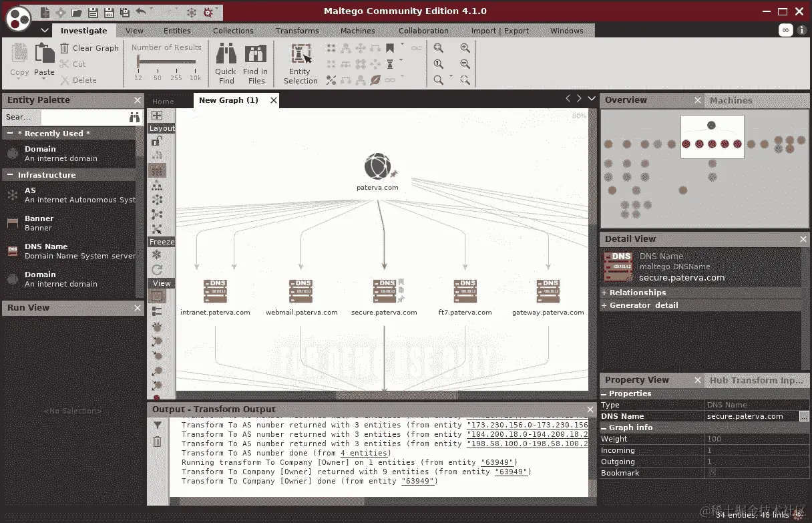812x523 pixels.
Task: Switch to the Transforms ribbon tab
Action: click(297, 31)
